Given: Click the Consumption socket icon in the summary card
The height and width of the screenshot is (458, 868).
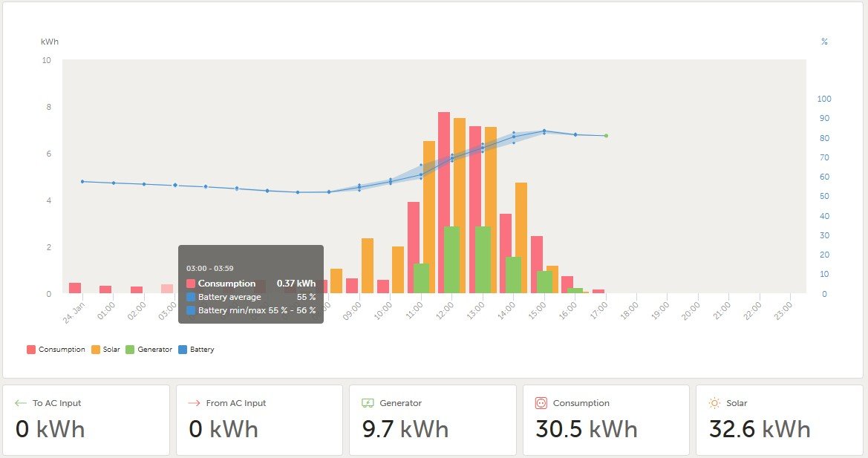Looking at the screenshot, I should click(541, 403).
